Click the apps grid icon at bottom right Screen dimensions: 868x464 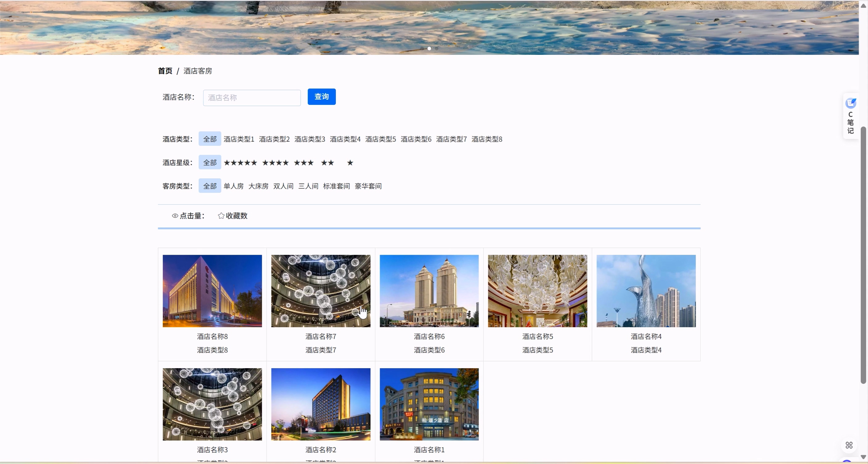[849, 445]
